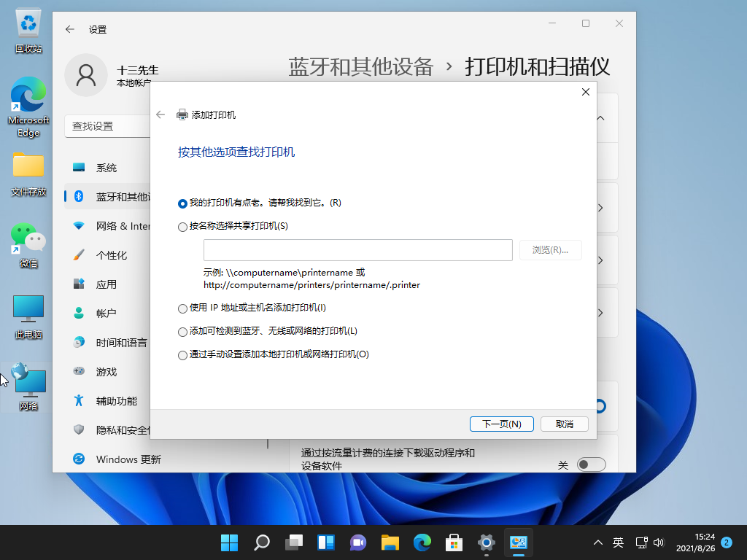Open 系统 in the Settings sidebar
This screenshot has width=747, height=560.
coord(107,168)
